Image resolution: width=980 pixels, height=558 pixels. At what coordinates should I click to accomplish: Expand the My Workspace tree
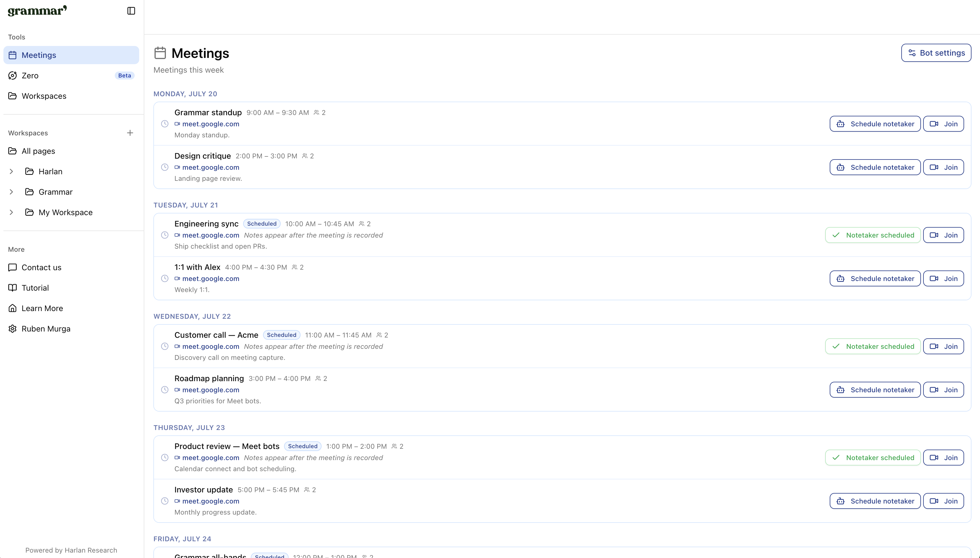(12, 212)
